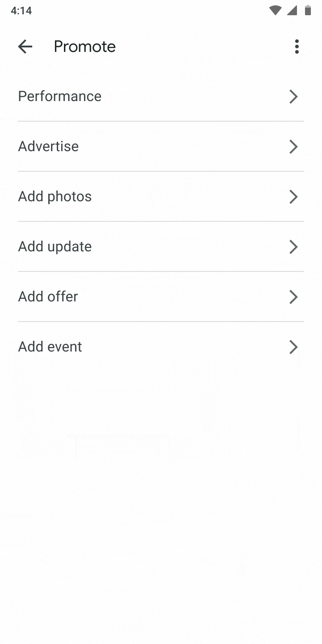The image size is (322, 644).
Task: Select the Advertise option
Action: 48,147
